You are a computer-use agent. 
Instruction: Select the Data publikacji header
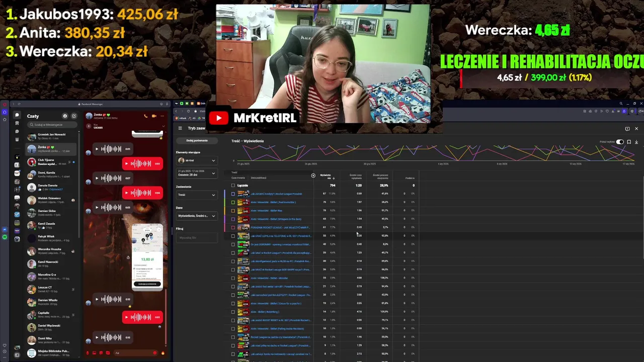click(259, 177)
